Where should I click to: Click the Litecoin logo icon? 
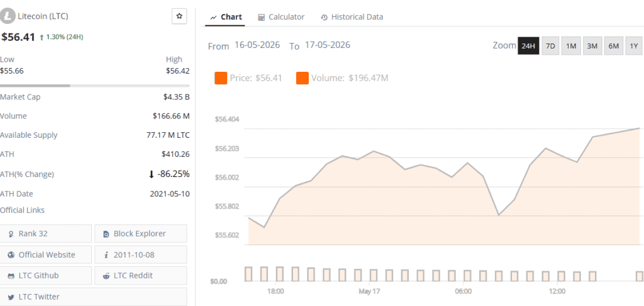8,16
